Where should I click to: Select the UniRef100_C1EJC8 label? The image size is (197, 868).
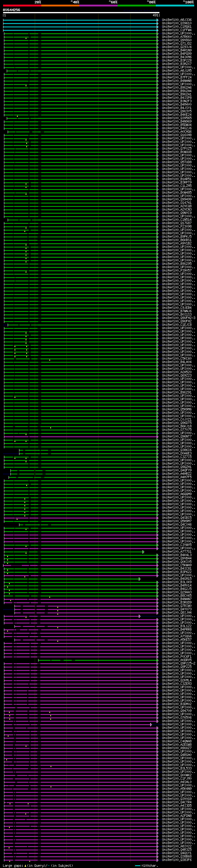pos(177,325)
